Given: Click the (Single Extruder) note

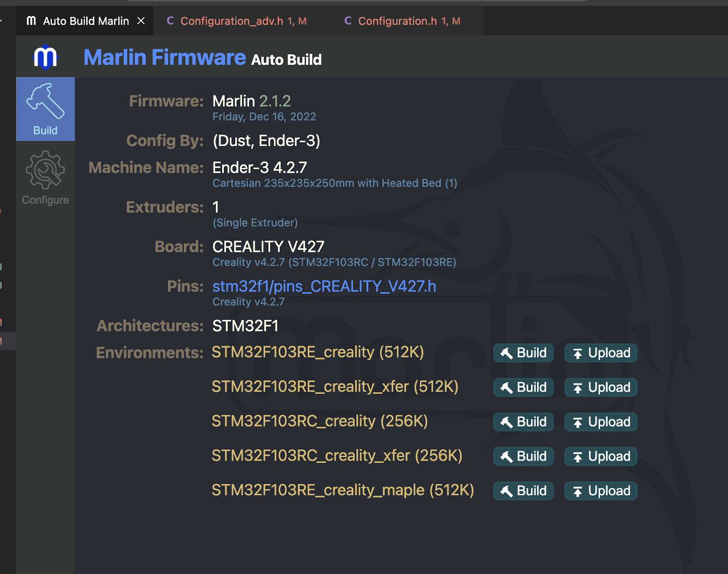Looking at the screenshot, I should [x=255, y=223].
